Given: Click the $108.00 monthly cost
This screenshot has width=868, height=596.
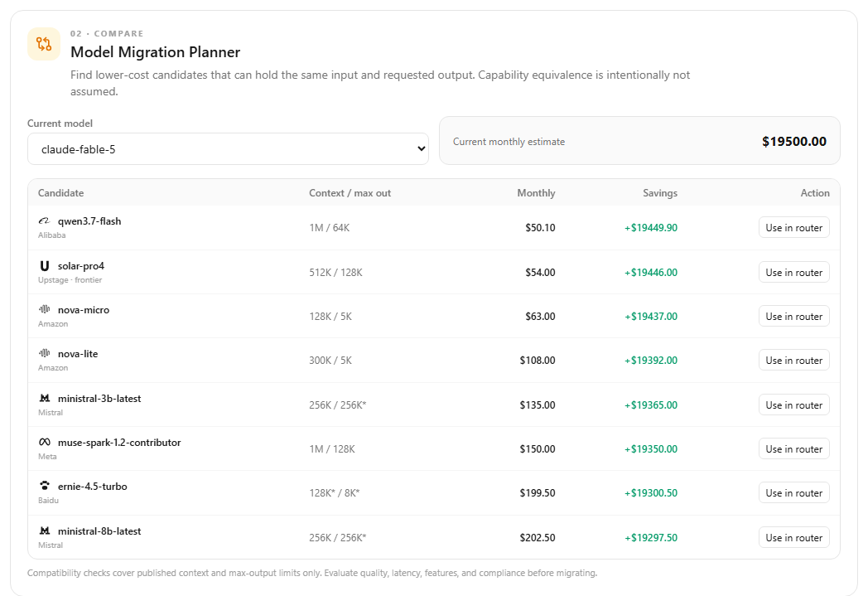Looking at the screenshot, I should pyautogui.click(x=538, y=360).
